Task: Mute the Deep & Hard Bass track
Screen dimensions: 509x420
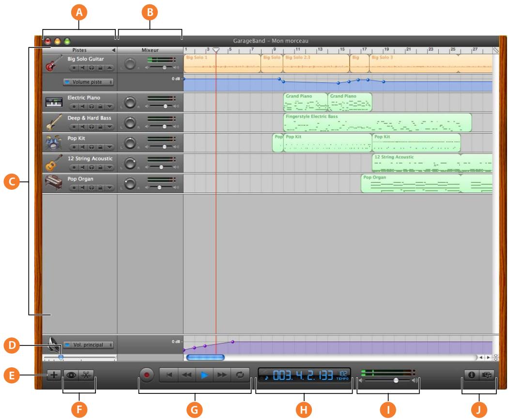Action: (x=83, y=127)
